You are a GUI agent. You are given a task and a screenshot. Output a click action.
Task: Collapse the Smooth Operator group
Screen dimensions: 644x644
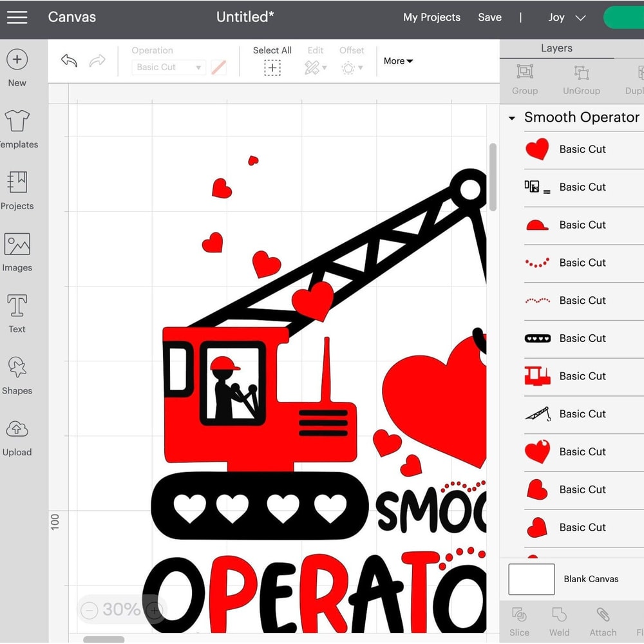click(x=512, y=117)
